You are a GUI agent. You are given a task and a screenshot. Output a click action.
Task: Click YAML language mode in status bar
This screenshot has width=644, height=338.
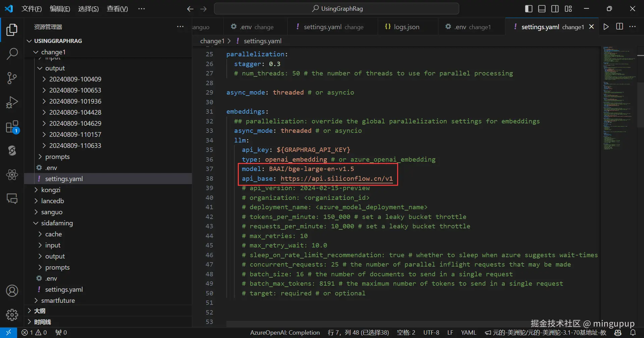(468, 332)
